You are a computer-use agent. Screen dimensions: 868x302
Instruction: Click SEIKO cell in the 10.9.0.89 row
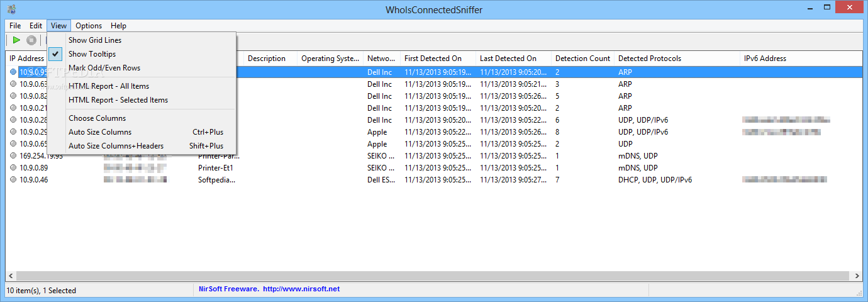pyautogui.click(x=381, y=168)
